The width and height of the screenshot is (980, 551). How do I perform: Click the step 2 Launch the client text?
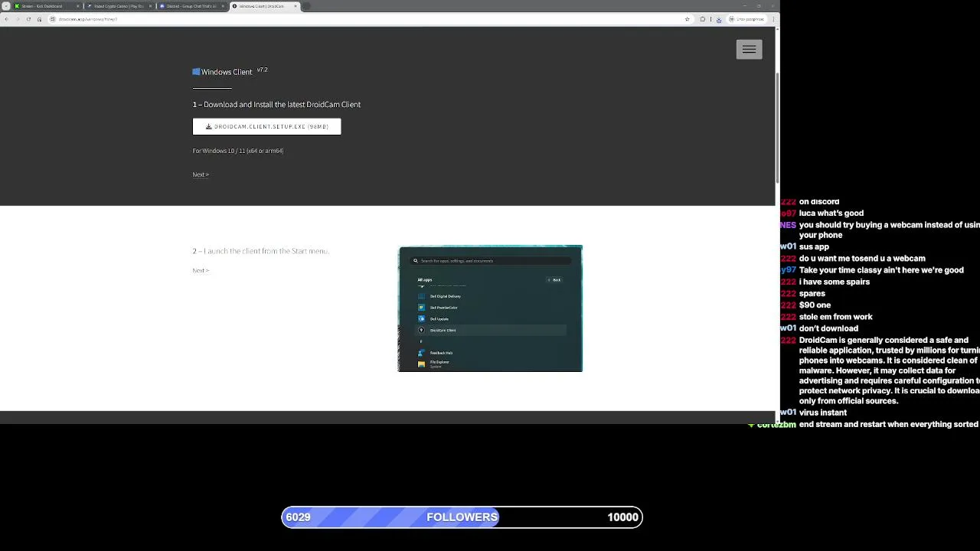pyautogui.click(x=260, y=251)
